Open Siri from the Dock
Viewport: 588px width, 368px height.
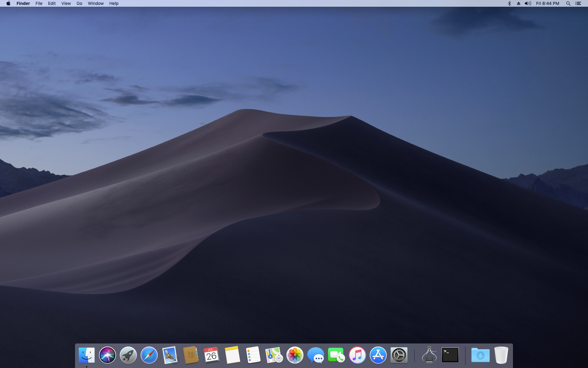click(x=107, y=355)
